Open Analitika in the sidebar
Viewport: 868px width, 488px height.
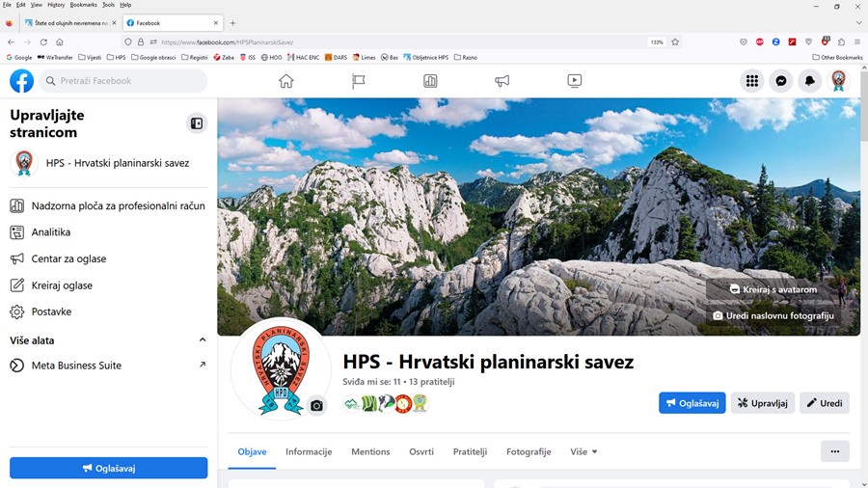(108, 232)
